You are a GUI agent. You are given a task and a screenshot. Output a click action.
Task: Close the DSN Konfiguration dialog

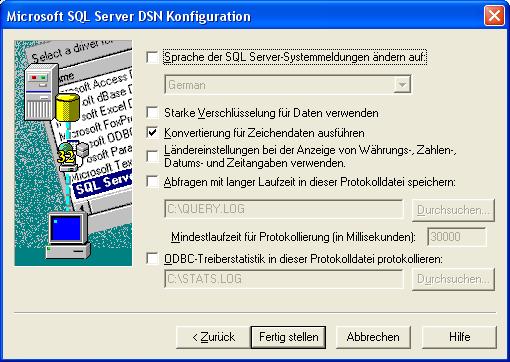[x=494, y=16]
